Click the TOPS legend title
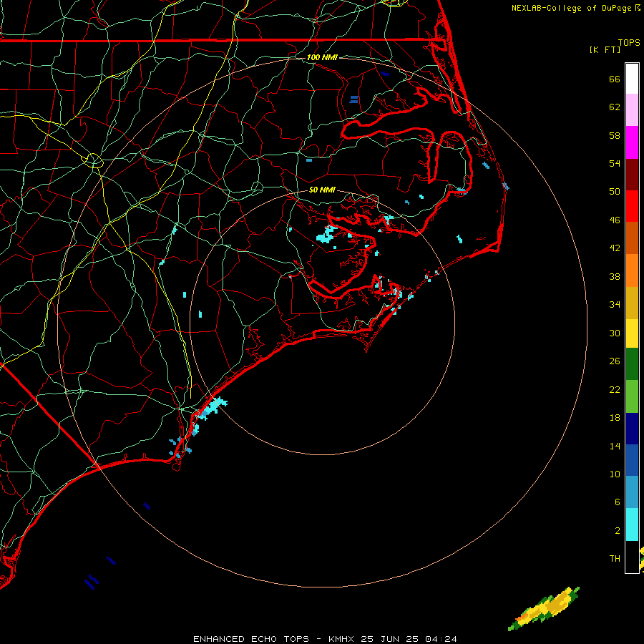The width and height of the screenshot is (644, 644). [629, 42]
